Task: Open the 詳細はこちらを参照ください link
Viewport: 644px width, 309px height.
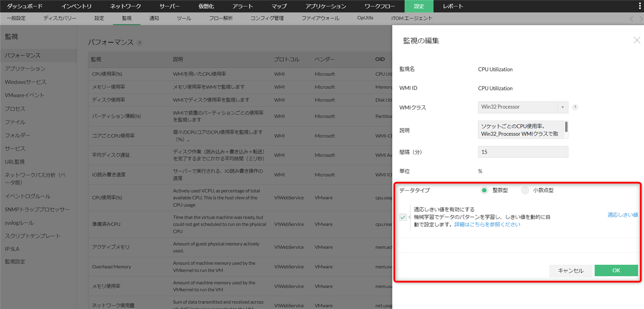Action: pos(487,225)
